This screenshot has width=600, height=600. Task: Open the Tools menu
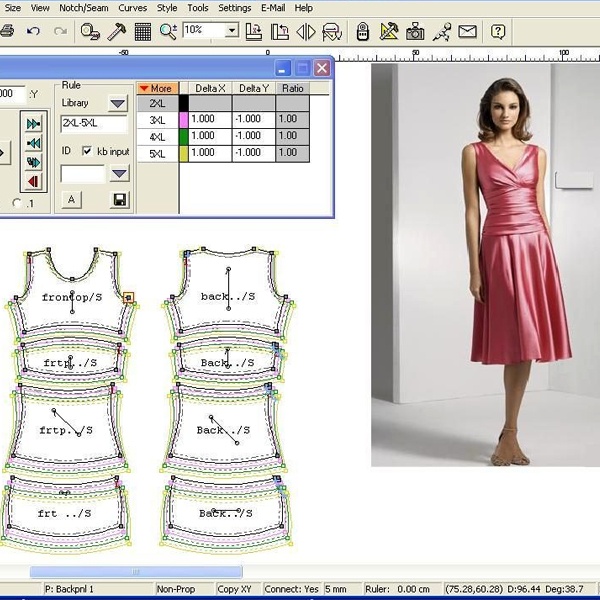click(x=197, y=8)
